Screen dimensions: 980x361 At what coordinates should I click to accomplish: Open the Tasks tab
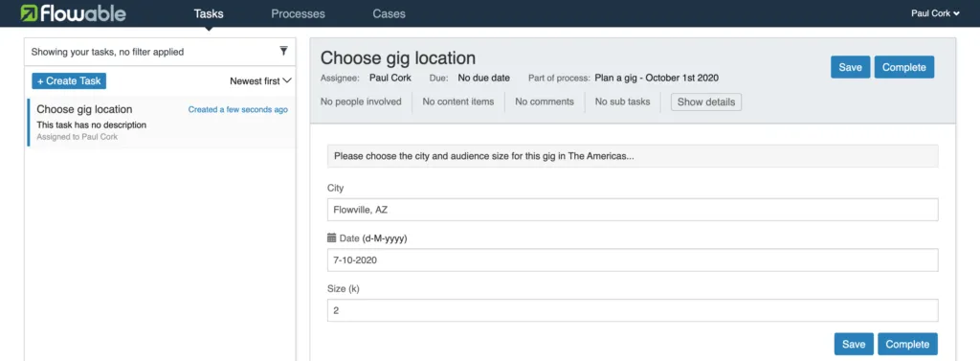tap(209, 13)
